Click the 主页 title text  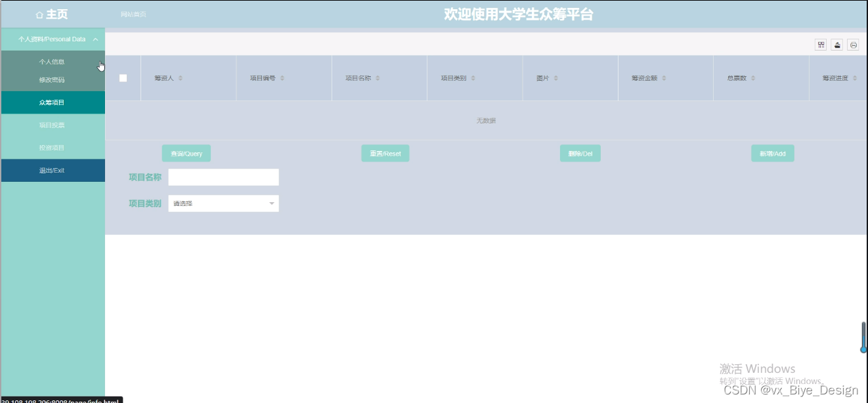tap(56, 14)
